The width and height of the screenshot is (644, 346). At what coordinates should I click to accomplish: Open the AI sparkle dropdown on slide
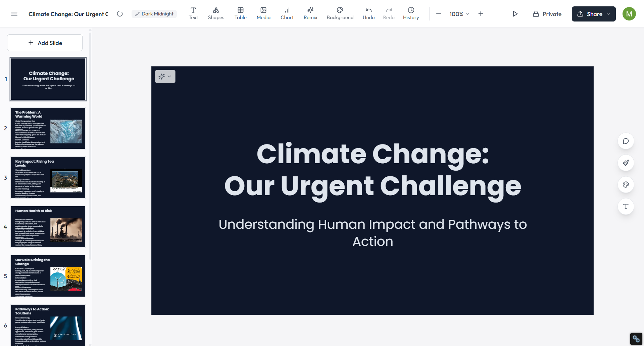click(165, 77)
